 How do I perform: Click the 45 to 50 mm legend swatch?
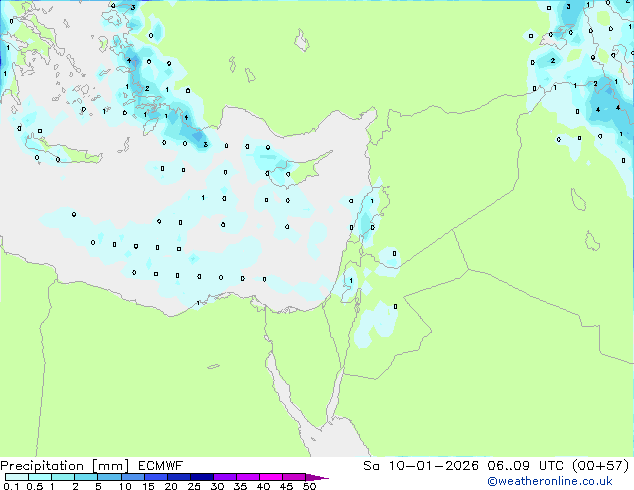[x=294, y=477]
